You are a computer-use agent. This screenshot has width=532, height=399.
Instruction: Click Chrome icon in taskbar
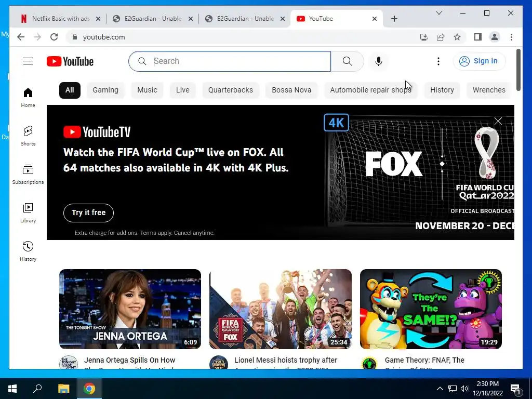89,389
